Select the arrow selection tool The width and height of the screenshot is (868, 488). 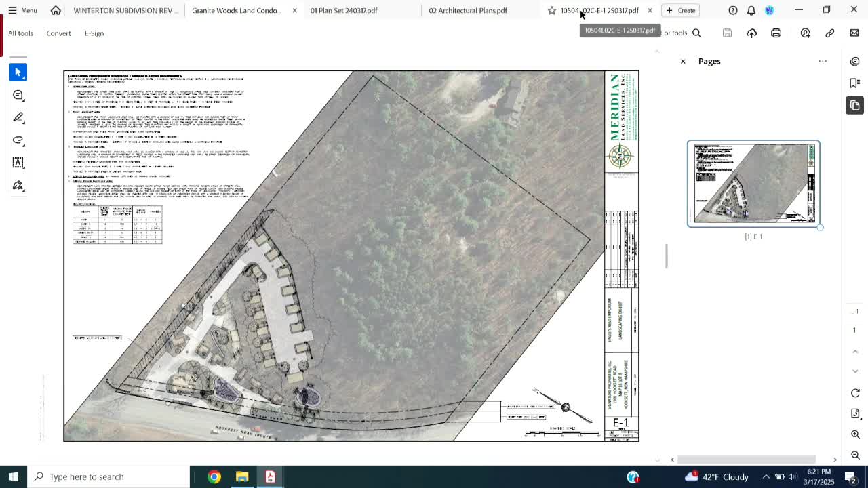(x=18, y=72)
